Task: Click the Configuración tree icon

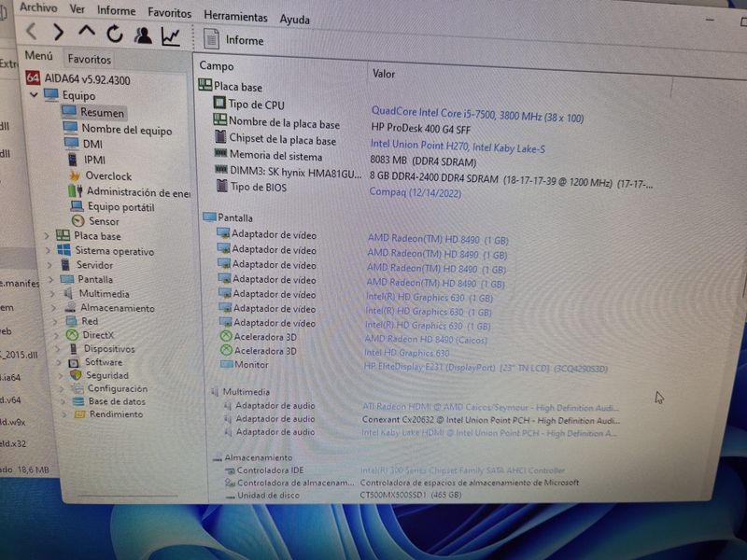Action: pyautogui.click(x=77, y=388)
